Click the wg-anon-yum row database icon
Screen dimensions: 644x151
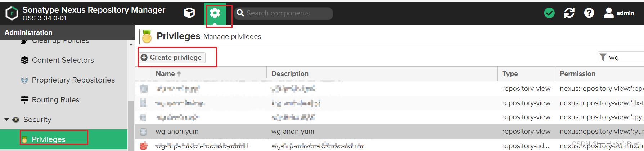pyautogui.click(x=143, y=132)
